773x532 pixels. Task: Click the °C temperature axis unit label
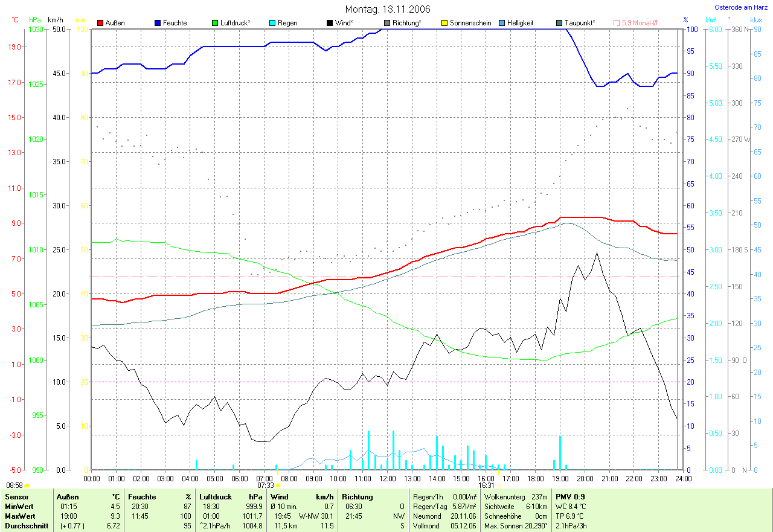click(x=16, y=20)
